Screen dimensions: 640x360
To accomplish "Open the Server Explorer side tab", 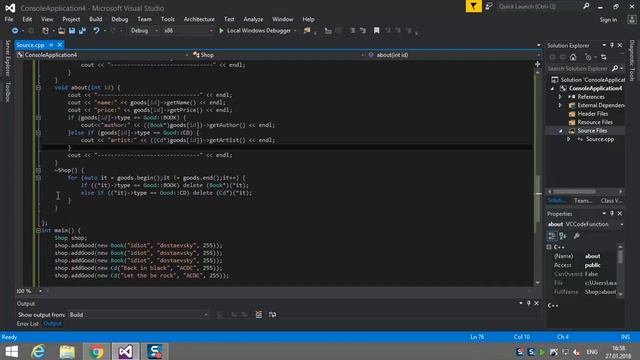I will click(7, 58).
